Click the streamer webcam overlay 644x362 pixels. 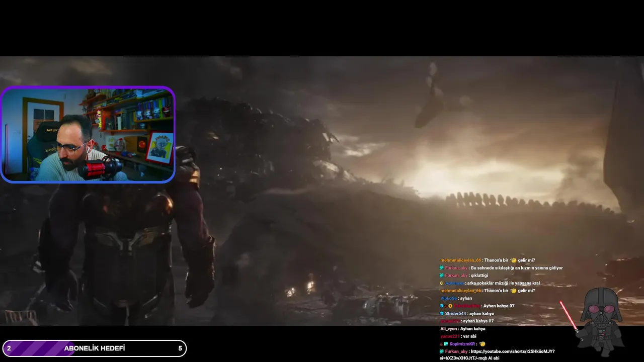pyautogui.click(x=88, y=134)
